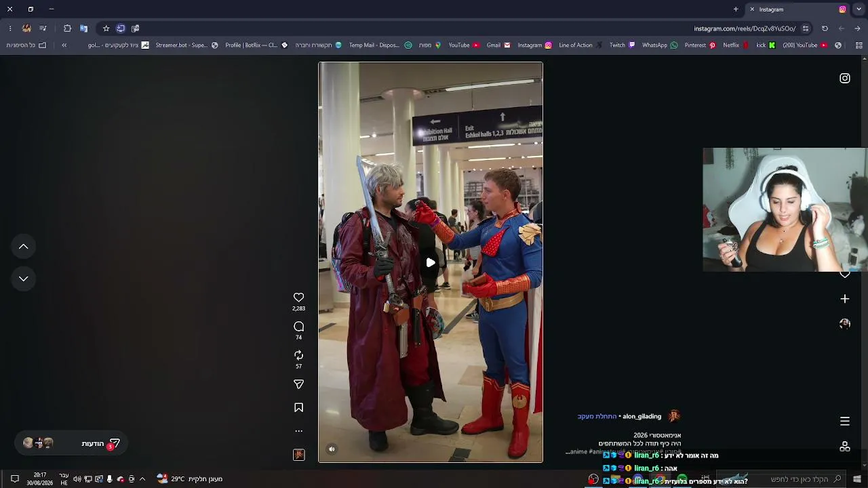Click the volume speaker icon in system tray
The height and width of the screenshot is (488, 868).
click(77, 479)
